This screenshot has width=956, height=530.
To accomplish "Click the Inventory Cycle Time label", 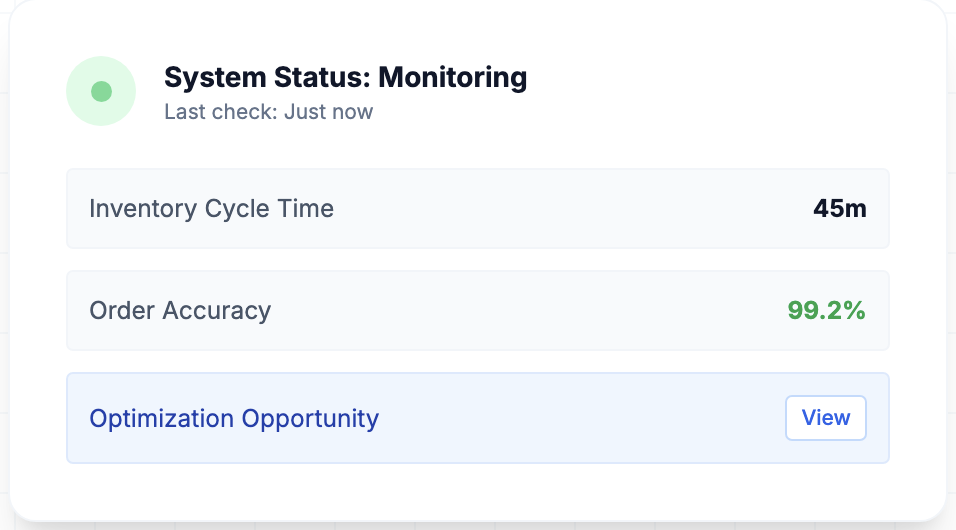I will [211, 209].
